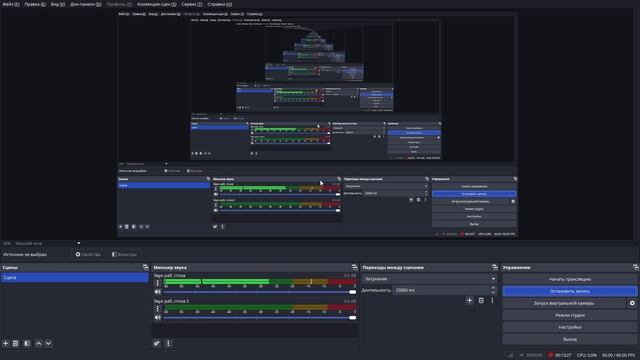Image resolution: width=640 pixels, height=360 pixels.
Task: Click Выход button
Action: (570, 339)
